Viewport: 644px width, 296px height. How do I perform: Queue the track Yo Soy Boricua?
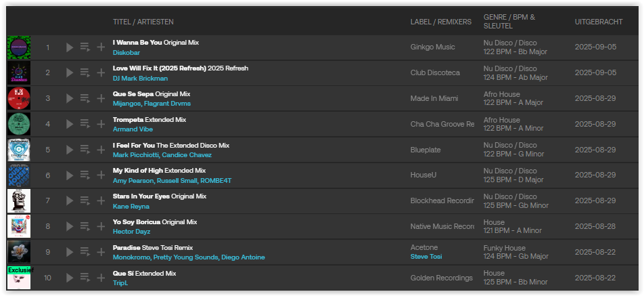tap(85, 226)
